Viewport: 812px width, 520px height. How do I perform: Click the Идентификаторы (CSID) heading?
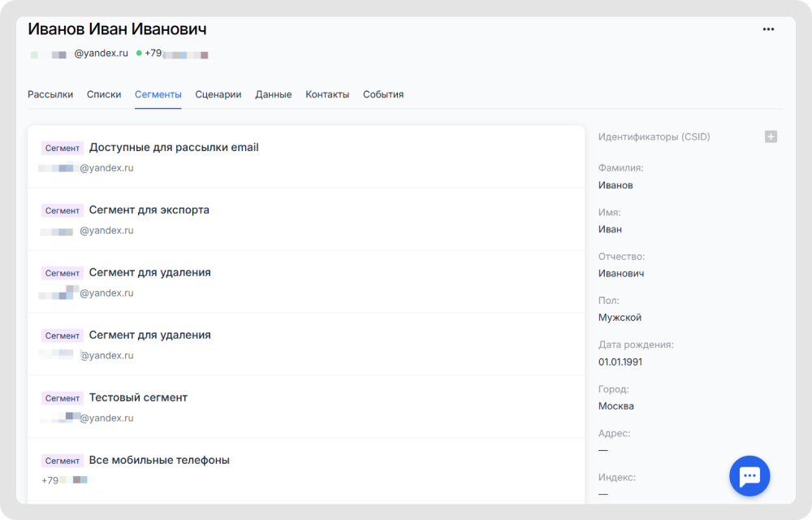(x=654, y=136)
